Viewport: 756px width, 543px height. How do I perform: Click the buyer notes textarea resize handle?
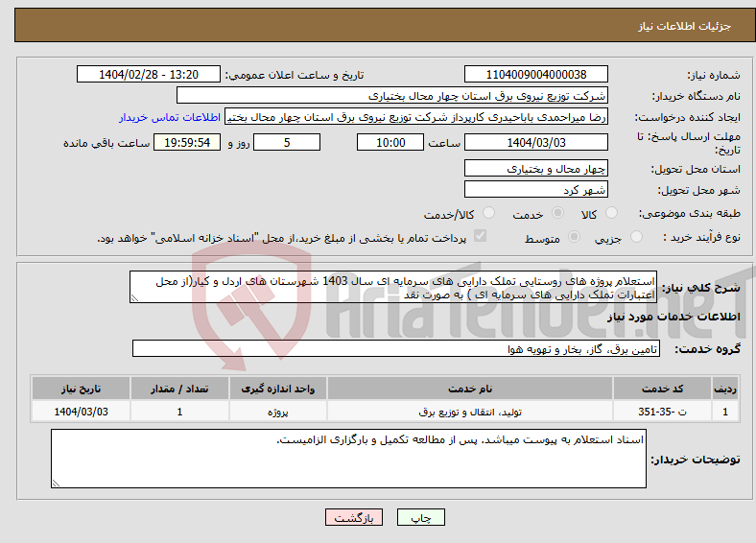(x=56, y=484)
